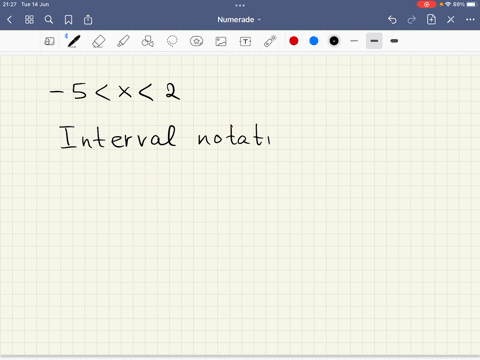Image resolution: width=480 pixels, height=360 pixels.
Task: Select the medium stroke width
Action: coord(374,41)
